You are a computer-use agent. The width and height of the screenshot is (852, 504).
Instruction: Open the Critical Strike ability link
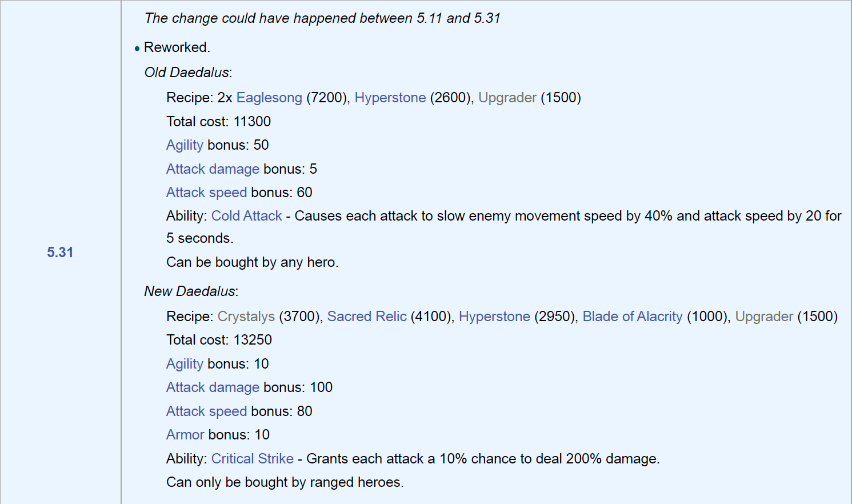pyautogui.click(x=253, y=459)
